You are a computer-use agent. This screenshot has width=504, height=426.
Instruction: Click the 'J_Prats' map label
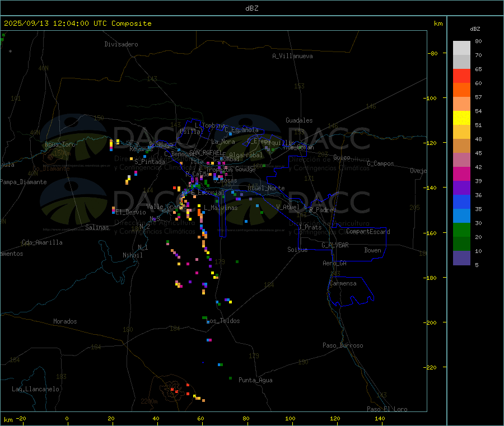click(310, 227)
